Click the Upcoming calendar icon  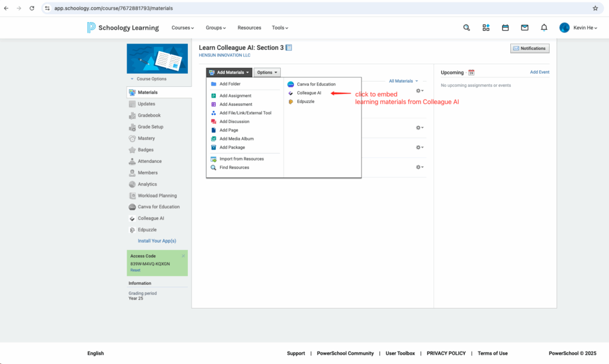click(471, 73)
